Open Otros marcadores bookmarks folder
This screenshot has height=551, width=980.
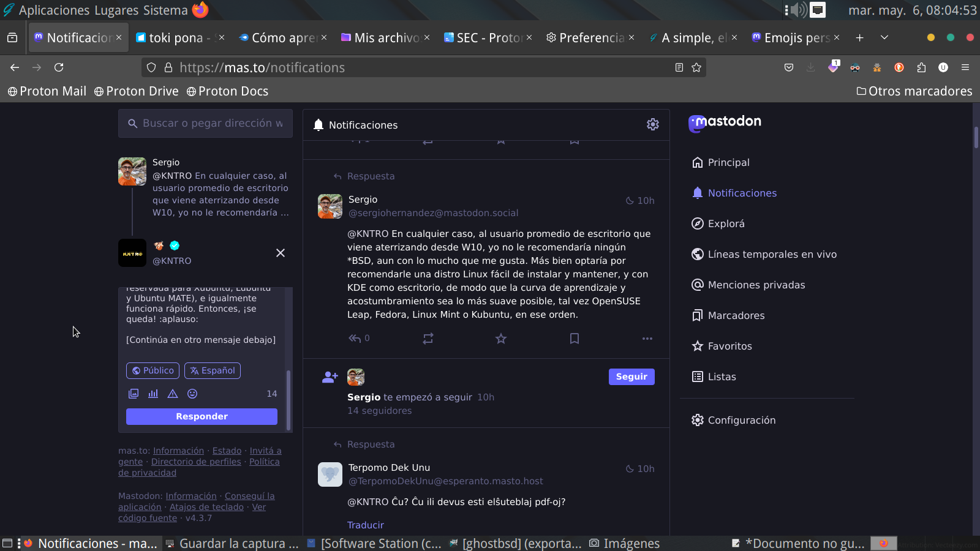pos(914,91)
